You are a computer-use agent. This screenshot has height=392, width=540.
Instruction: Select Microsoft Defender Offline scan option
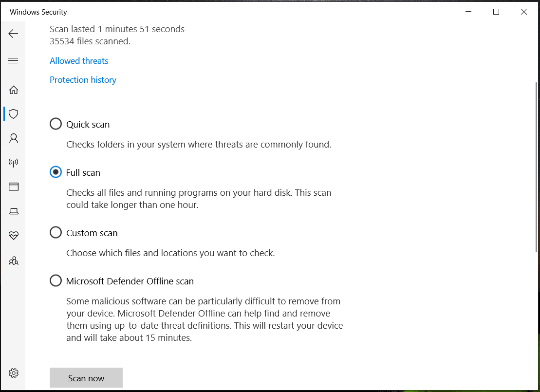tap(56, 281)
